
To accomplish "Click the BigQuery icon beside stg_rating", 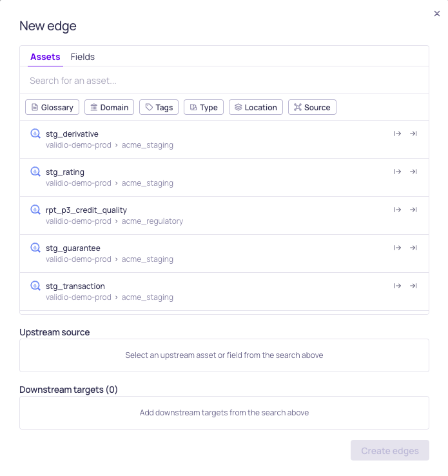I will tap(35, 172).
